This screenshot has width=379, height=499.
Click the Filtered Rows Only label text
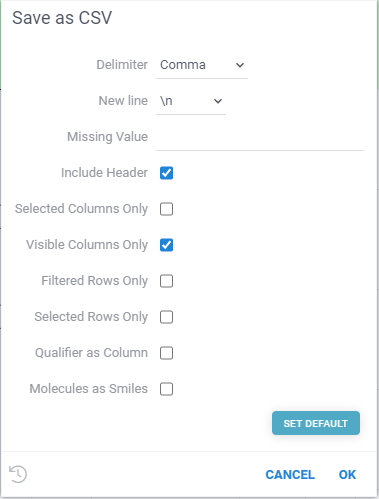tap(95, 281)
